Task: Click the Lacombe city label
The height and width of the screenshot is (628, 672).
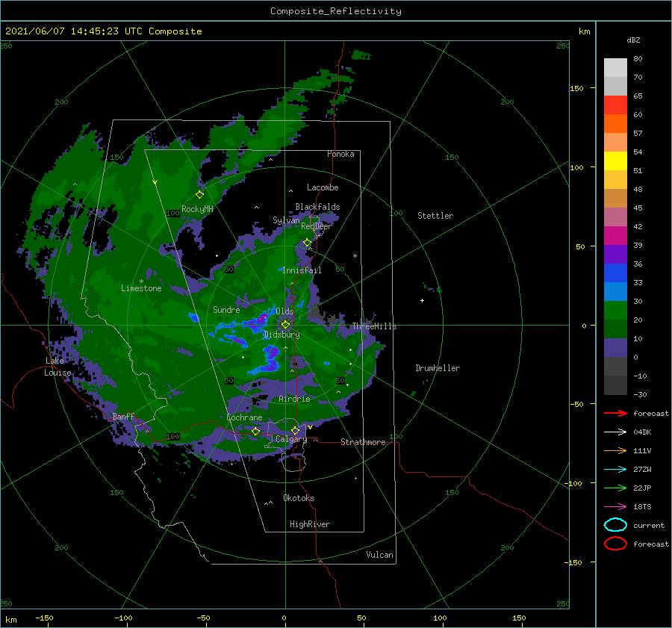Action: click(323, 187)
